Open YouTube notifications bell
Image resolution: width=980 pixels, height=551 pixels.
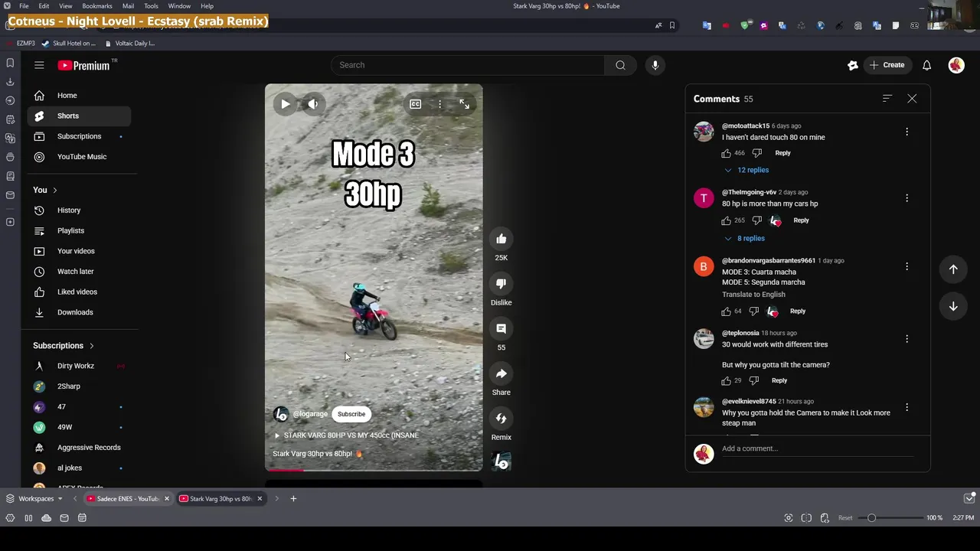point(926,65)
